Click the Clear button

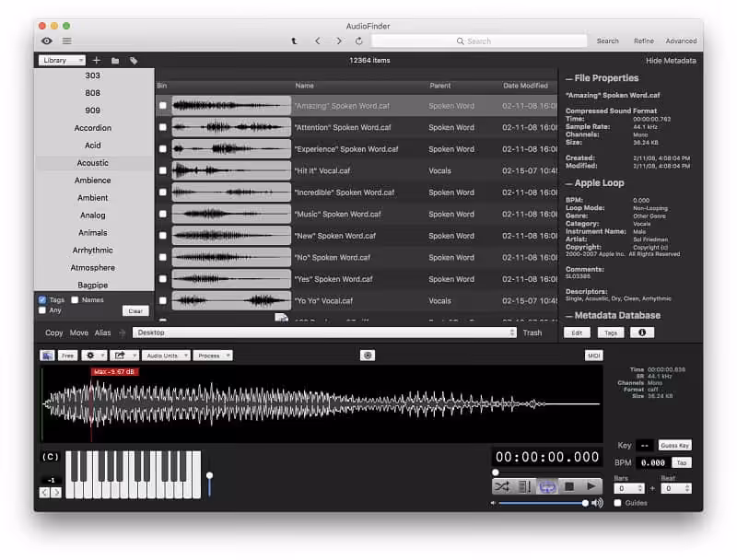pyautogui.click(x=135, y=310)
